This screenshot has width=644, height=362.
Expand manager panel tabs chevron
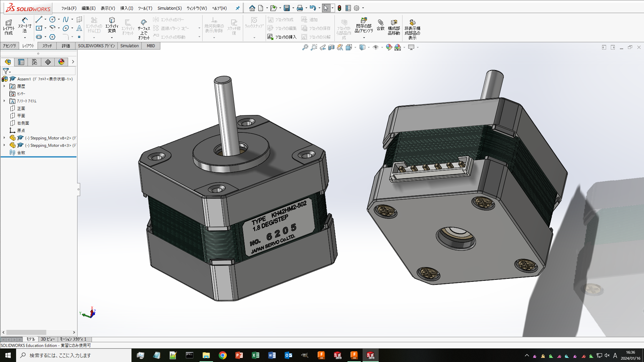[73, 62]
